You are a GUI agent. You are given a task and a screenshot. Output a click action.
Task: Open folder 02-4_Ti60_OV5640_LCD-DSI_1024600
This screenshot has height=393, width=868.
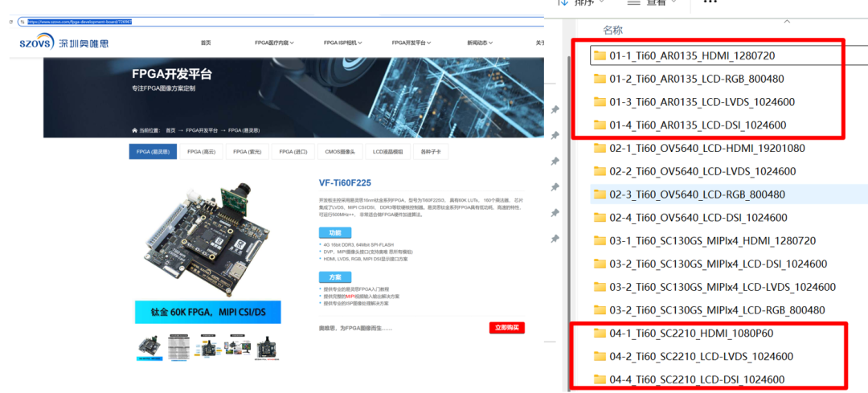pyautogui.click(x=690, y=218)
